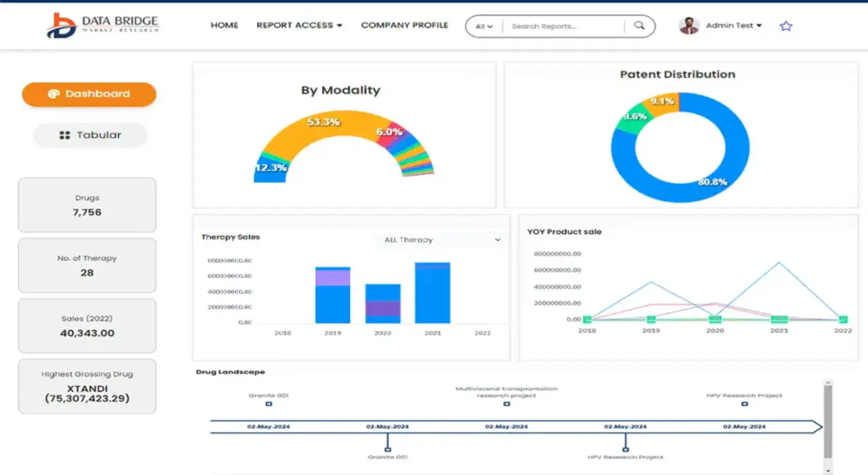Select the Multivisceral transplantation research project marker
The height and width of the screenshot is (475, 868).
[x=507, y=404]
